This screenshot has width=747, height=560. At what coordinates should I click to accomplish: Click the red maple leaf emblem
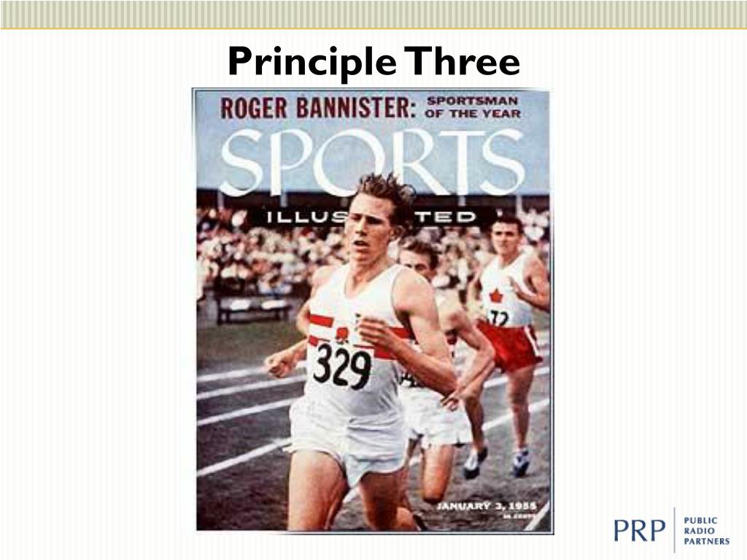click(x=495, y=296)
